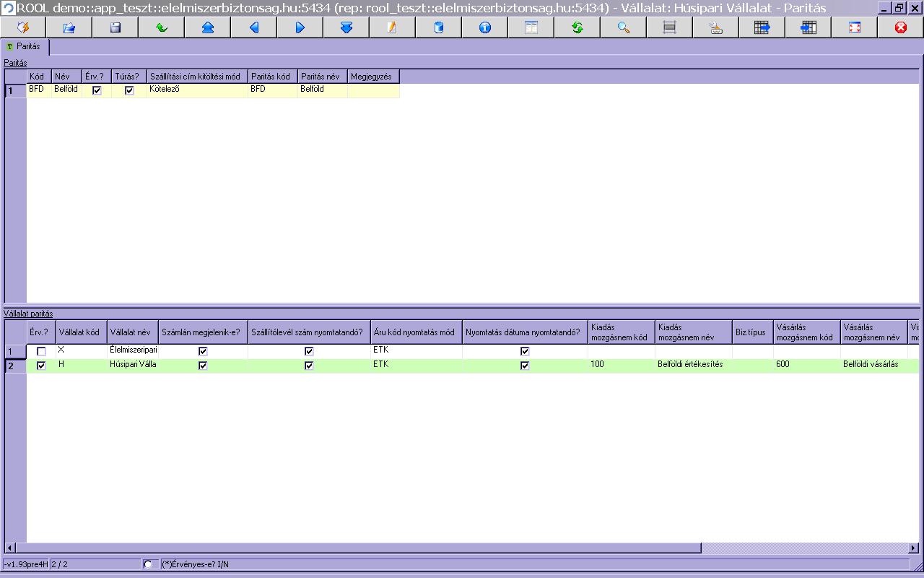924x578 pixels.
Task: Click the Szállítási cím kitöltési mód column header
Action: click(x=196, y=77)
